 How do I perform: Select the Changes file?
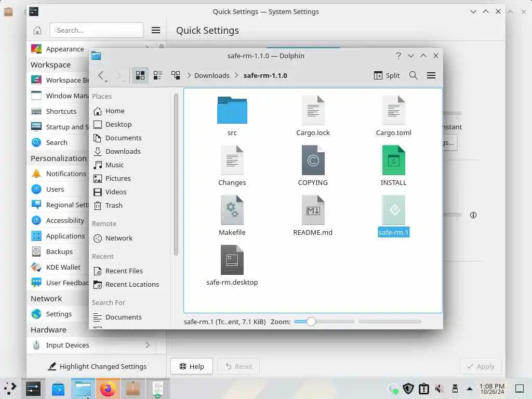(x=232, y=166)
